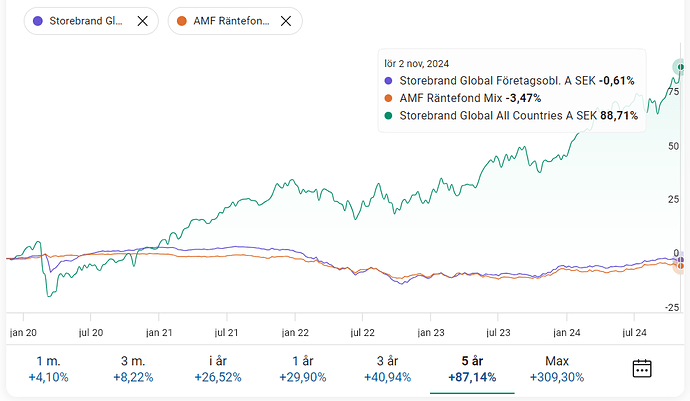This screenshot has width=690, height=401.
Task: Click the jul 21 axis label
Action: pos(226,332)
